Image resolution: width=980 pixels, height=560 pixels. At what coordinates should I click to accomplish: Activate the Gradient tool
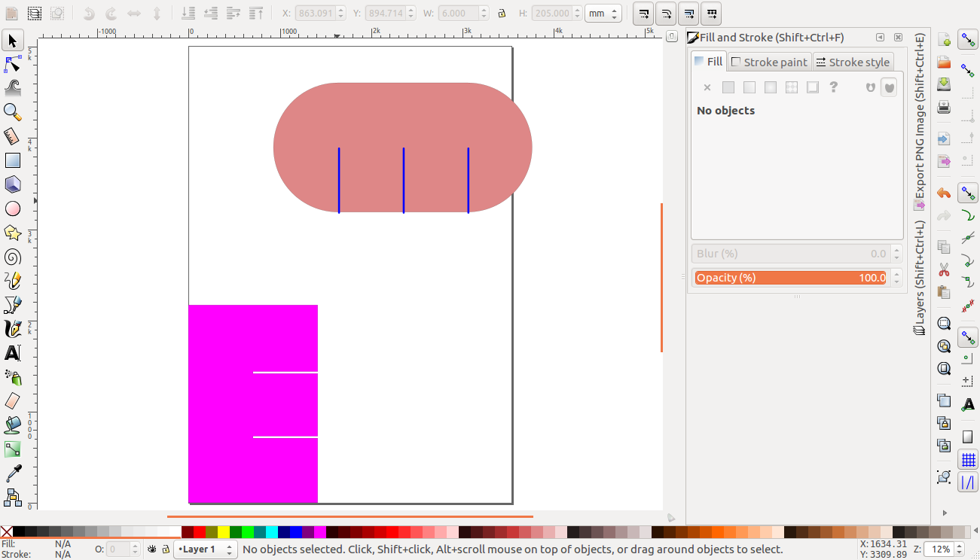13,449
